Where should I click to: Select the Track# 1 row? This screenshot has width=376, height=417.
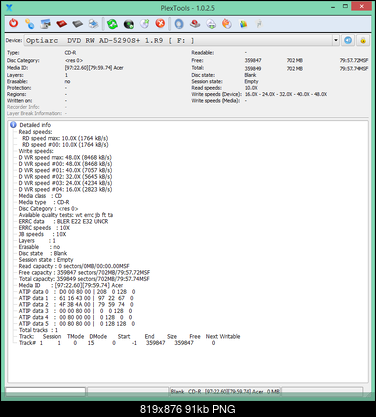117,343
